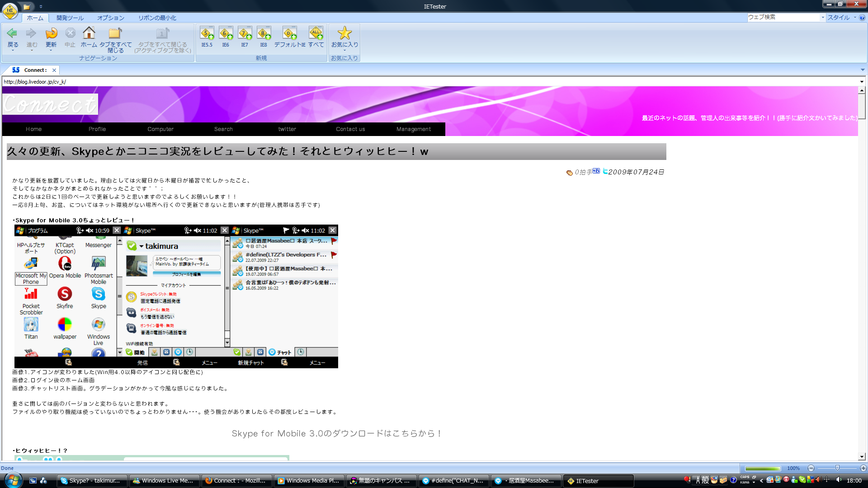The width and height of the screenshot is (868, 488).
Task: Click the Back (戻る) navigation icon
Action: click(13, 33)
